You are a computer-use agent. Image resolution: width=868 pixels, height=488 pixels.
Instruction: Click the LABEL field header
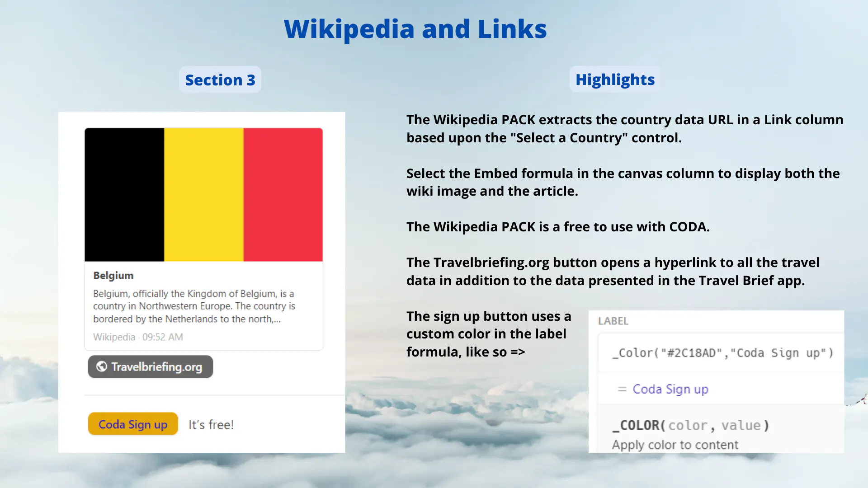click(613, 321)
